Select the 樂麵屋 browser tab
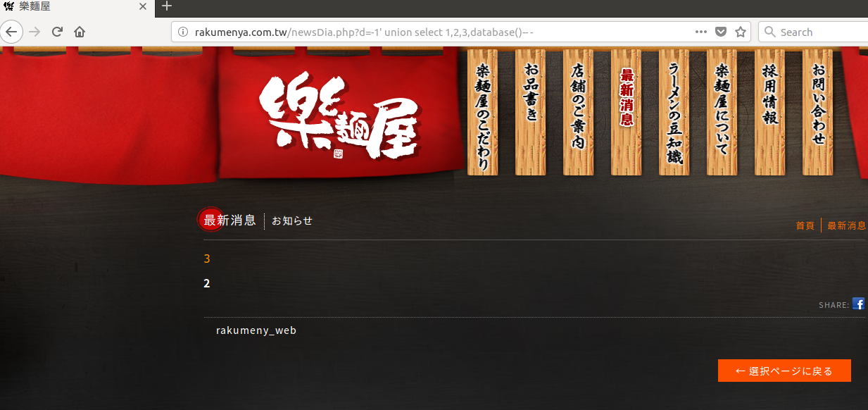This screenshot has width=868, height=410. 76,6
